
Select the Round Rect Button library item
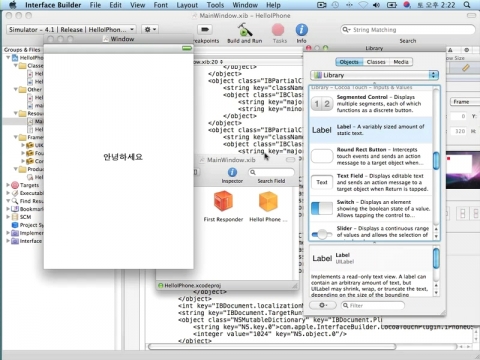(371, 156)
